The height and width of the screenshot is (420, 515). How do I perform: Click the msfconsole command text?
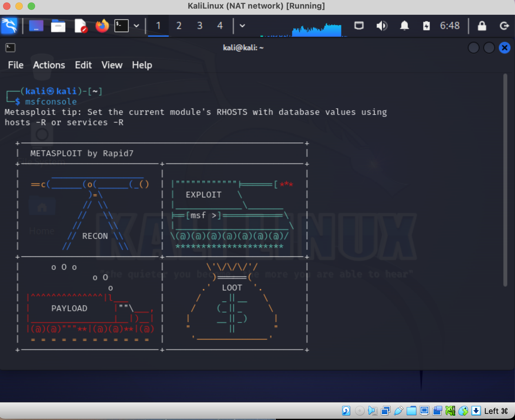tap(51, 102)
